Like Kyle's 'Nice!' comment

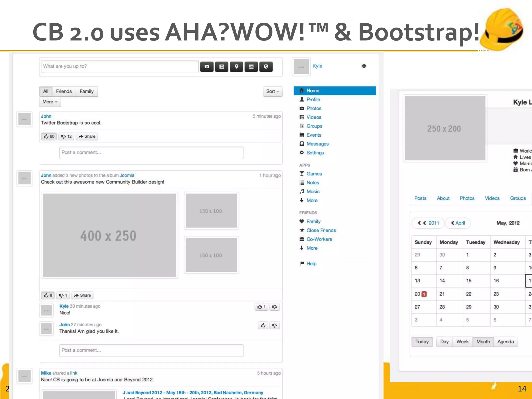click(261, 307)
